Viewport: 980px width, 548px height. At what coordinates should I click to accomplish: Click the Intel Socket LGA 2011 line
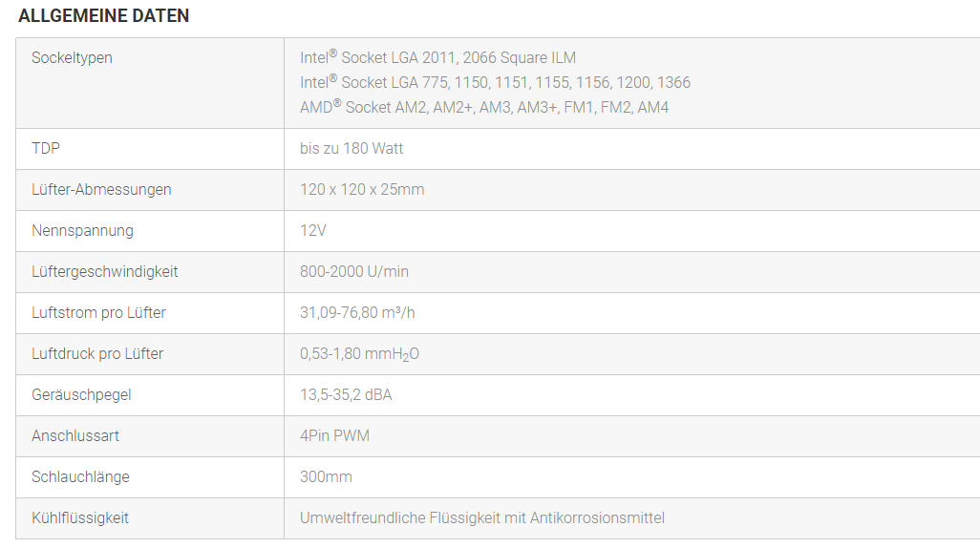pos(437,57)
